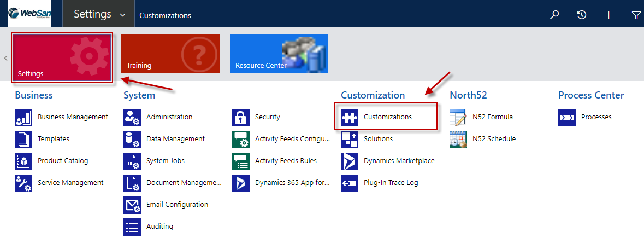This screenshot has width=644, height=249.
Task: Open the Processes text link
Action: [596, 117]
